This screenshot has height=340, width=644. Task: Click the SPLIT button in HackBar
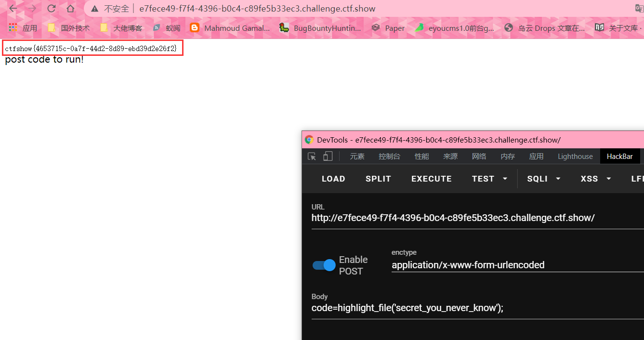[x=378, y=179]
